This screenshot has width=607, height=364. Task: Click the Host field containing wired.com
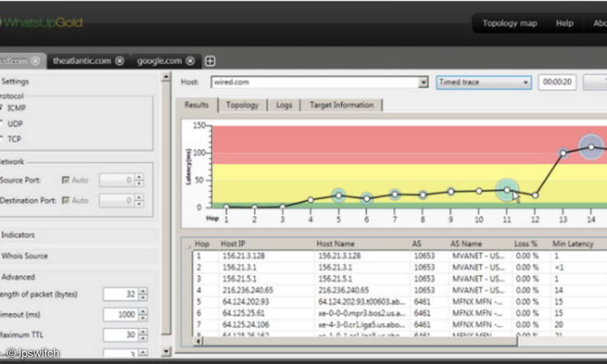click(x=315, y=82)
